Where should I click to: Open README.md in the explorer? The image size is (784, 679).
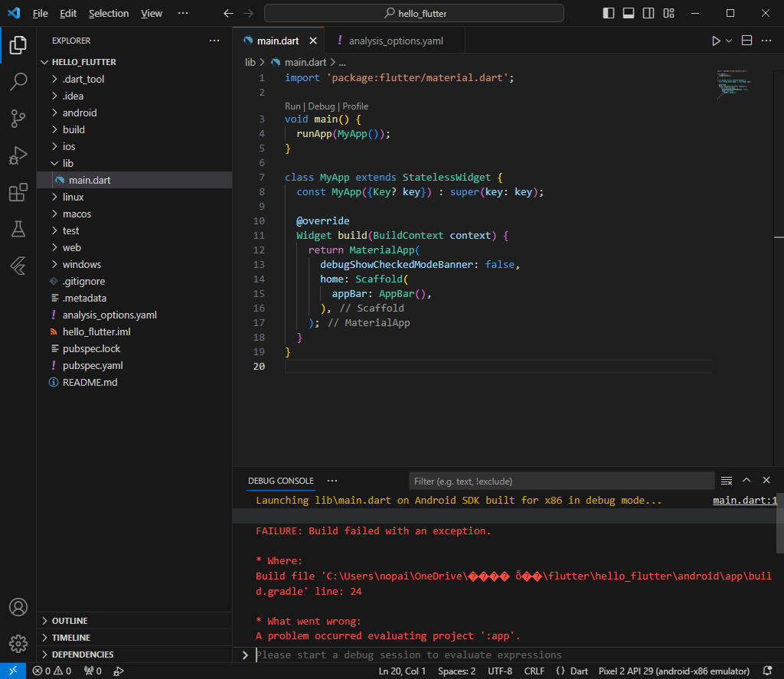134,382
